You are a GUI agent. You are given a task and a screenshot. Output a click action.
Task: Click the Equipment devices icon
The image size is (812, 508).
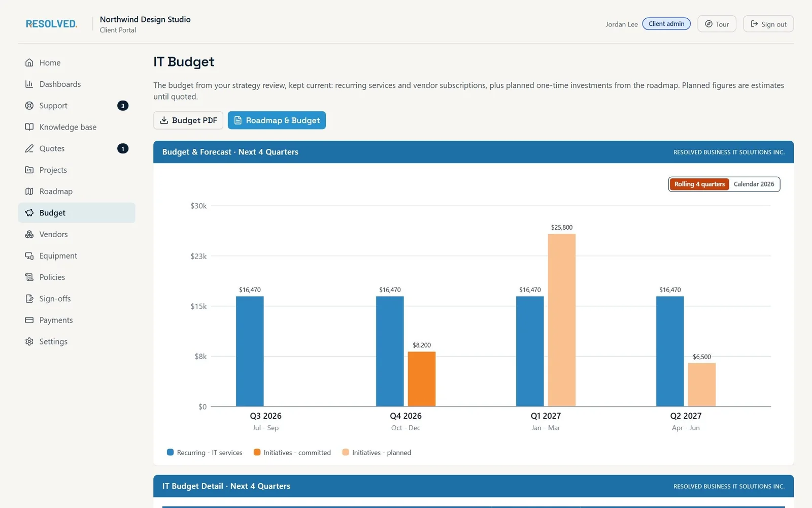(x=29, y=256)
